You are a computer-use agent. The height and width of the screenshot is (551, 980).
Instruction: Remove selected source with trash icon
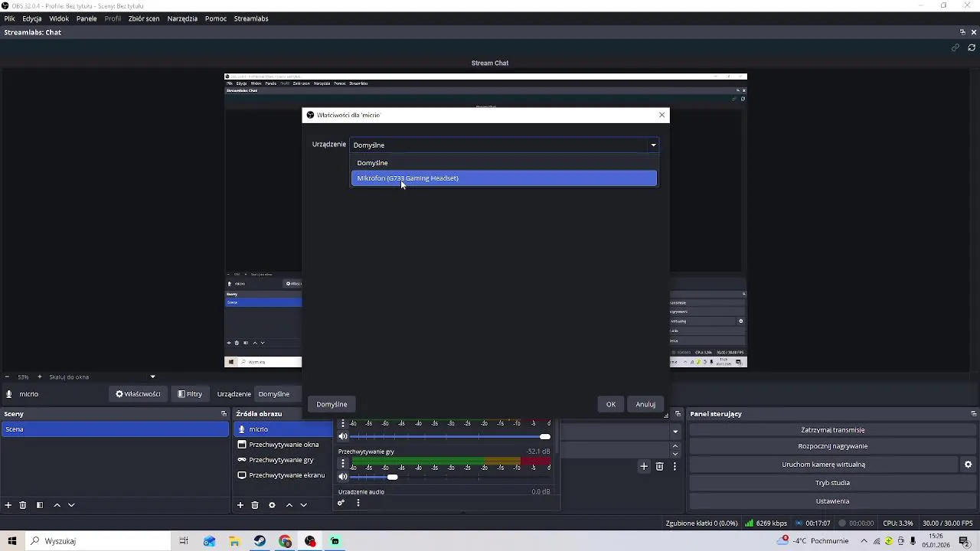click(255, 505)
